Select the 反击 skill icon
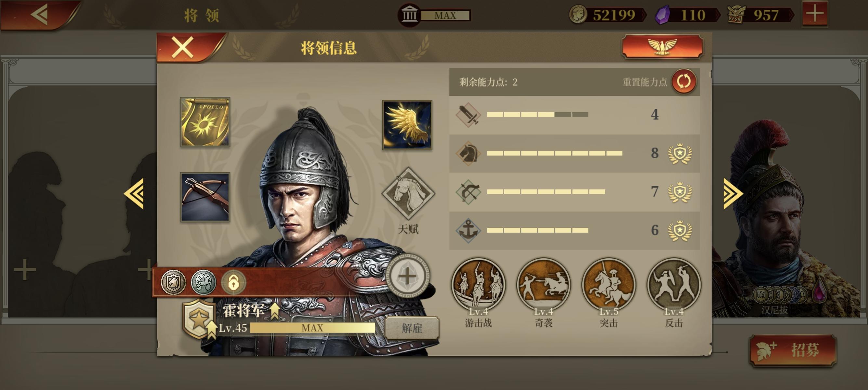This screenshot has height=390, width=868. coord(674,285)
